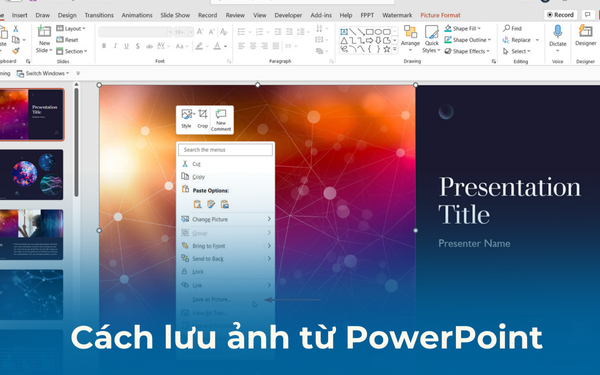Open Shape Effects dropdown
This screenshot has height=375, width=600.
467,51
